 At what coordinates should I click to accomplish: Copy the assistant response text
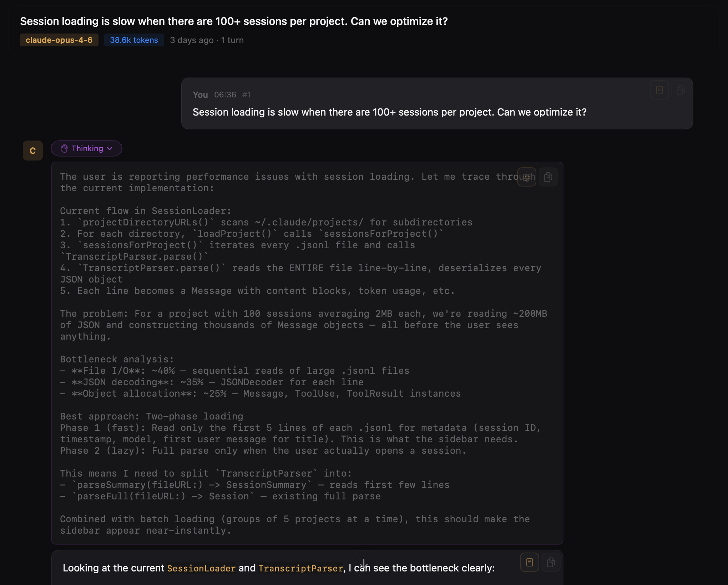pos(551,562)
